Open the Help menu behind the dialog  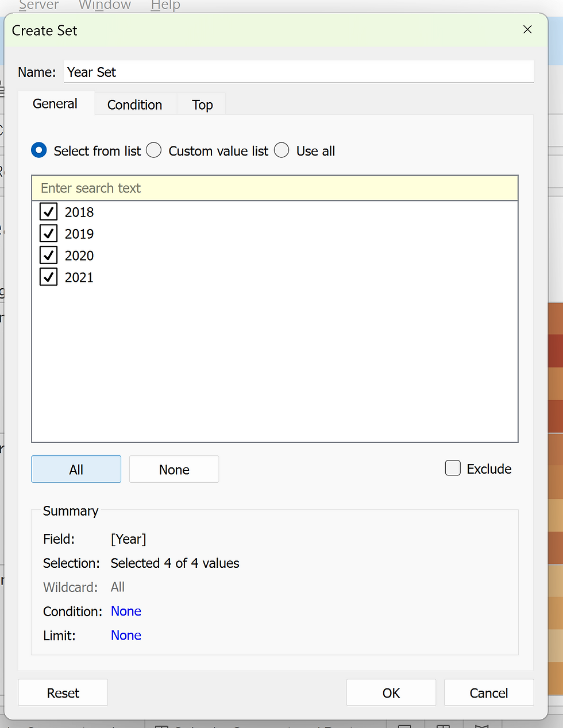[165, 5]
